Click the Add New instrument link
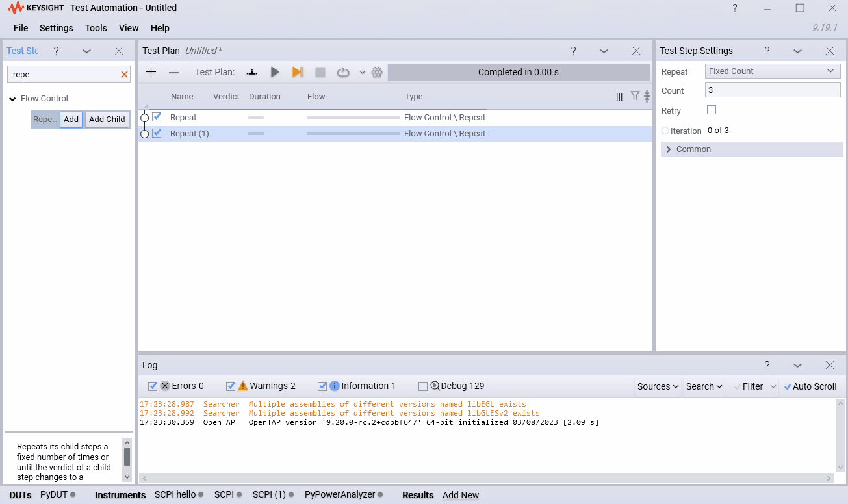The image size is (848, 504). tap(460, 495)
